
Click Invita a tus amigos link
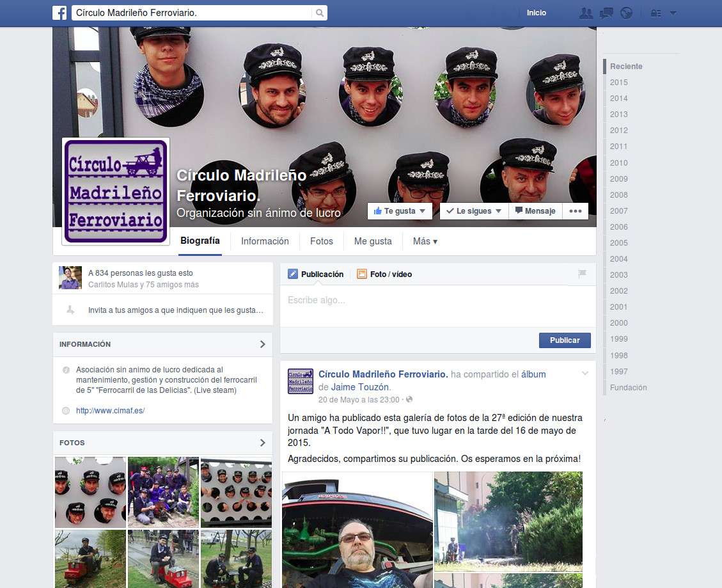click(x=175, y=310)
